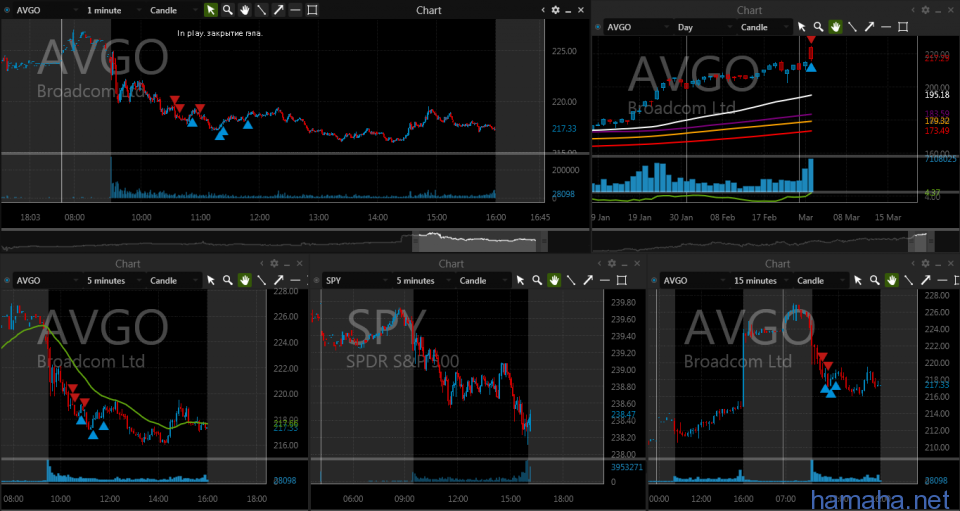
Task: Select annotation "In play. закрытие гэпа."
Action: pos(220,34)
